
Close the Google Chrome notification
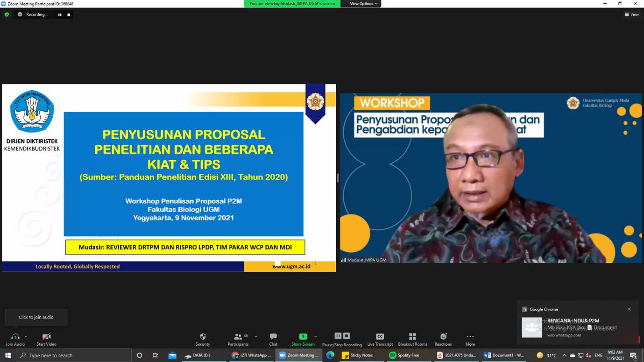coord(629,309)
